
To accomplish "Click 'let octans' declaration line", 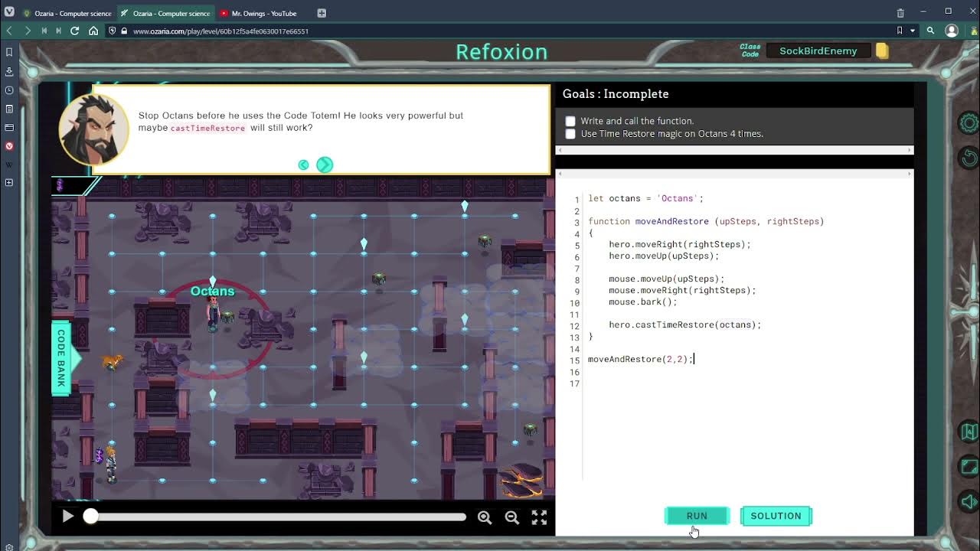I will tap(645, 198).
